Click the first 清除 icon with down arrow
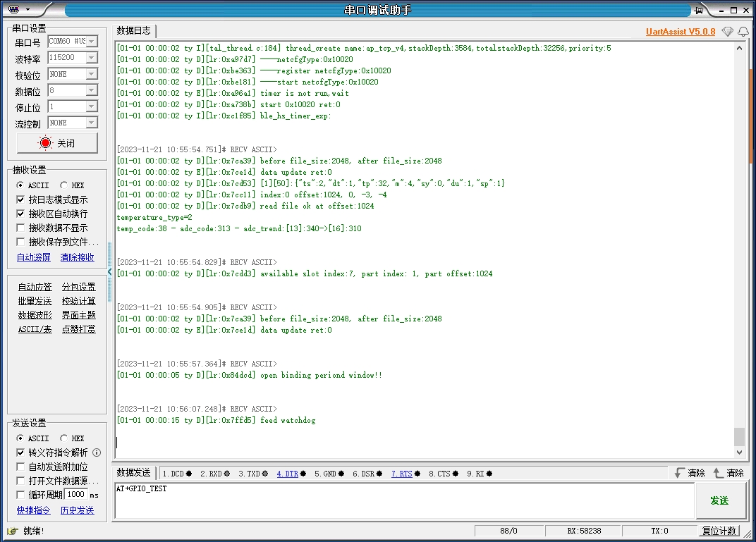The image size is (756, 542). point(679,473)
